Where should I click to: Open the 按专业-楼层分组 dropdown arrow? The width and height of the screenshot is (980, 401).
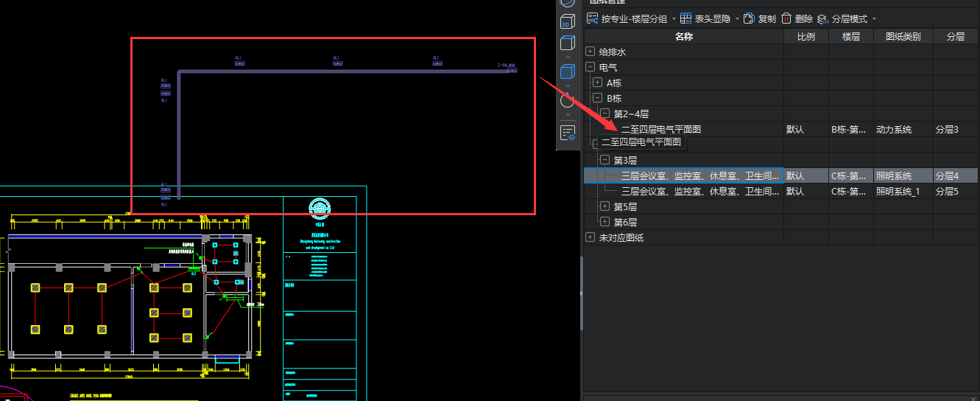673,19
